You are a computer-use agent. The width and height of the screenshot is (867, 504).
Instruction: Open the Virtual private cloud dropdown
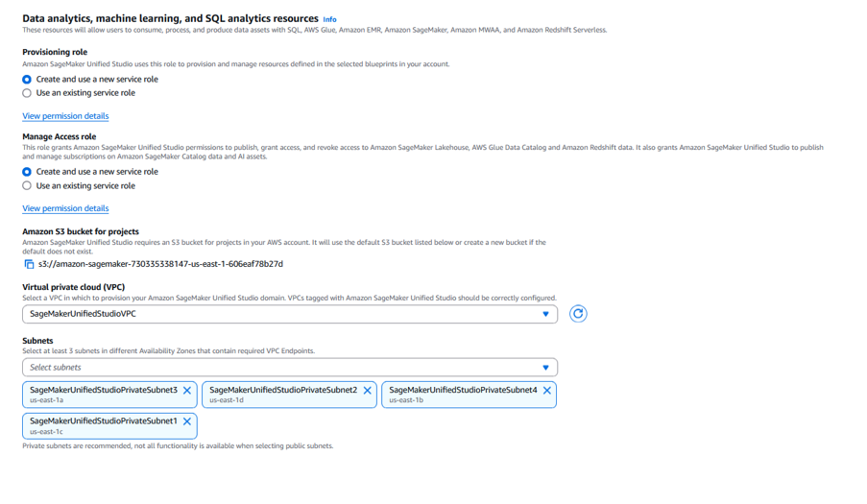290,314
